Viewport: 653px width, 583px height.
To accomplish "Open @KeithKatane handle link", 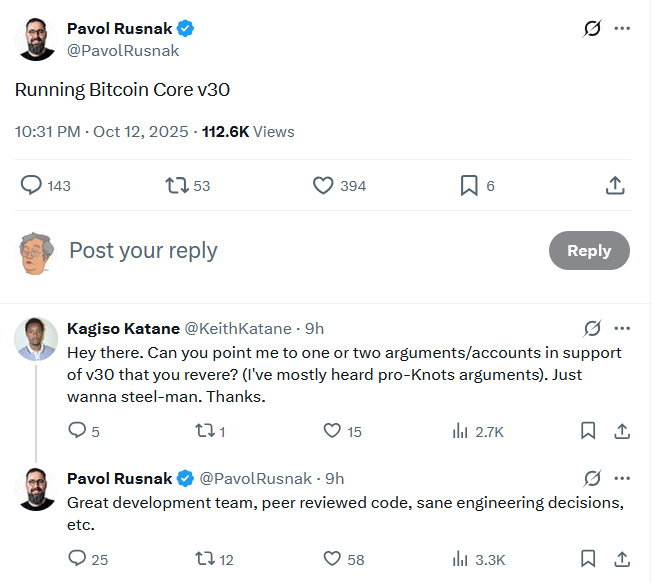I will (x=238, y=328).
